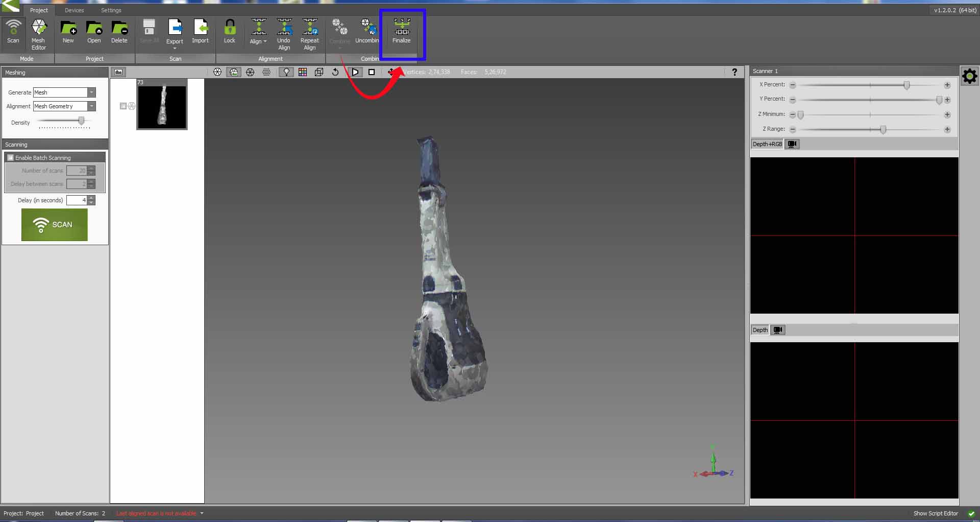Viewport: 980px width, 522px height.
Task: Open the Devices ribbon tab
Action: coord(75,10)
